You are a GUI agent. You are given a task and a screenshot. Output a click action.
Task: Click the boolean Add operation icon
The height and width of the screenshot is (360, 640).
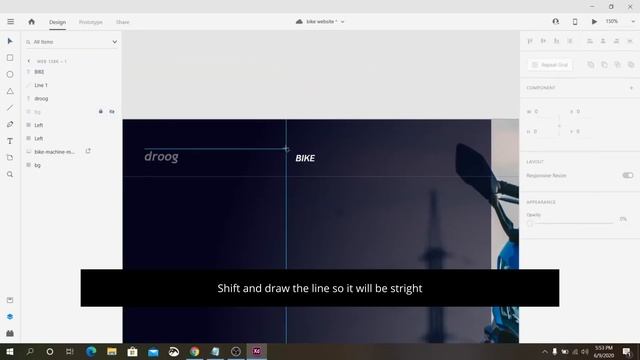point(591,64)
